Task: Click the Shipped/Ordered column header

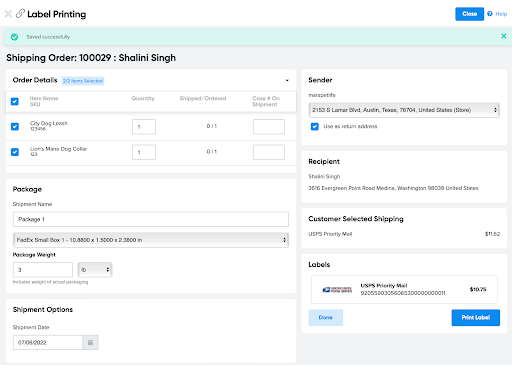Action: pyautogui.click(x=203, y=98)
